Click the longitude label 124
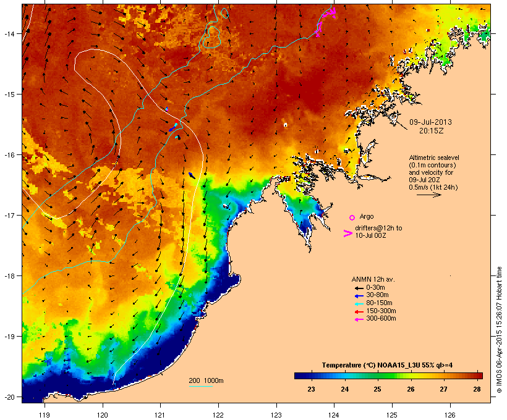This screenshot has width=507, height=420. (x=334, y=415)
